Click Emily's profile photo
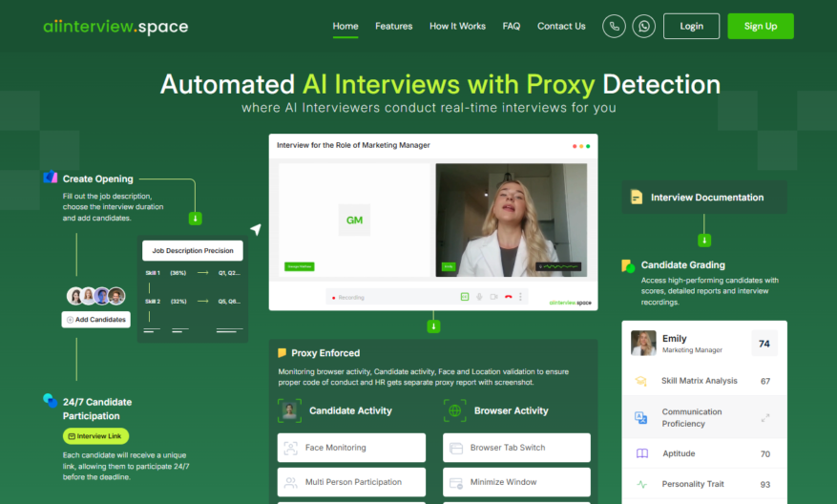 pyautogui.click(x=643, y=343)
